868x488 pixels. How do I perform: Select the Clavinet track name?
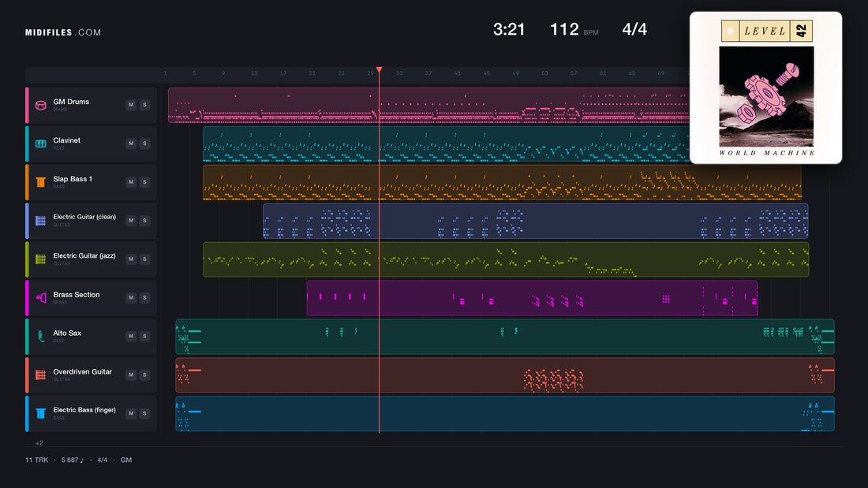(66, 140)
